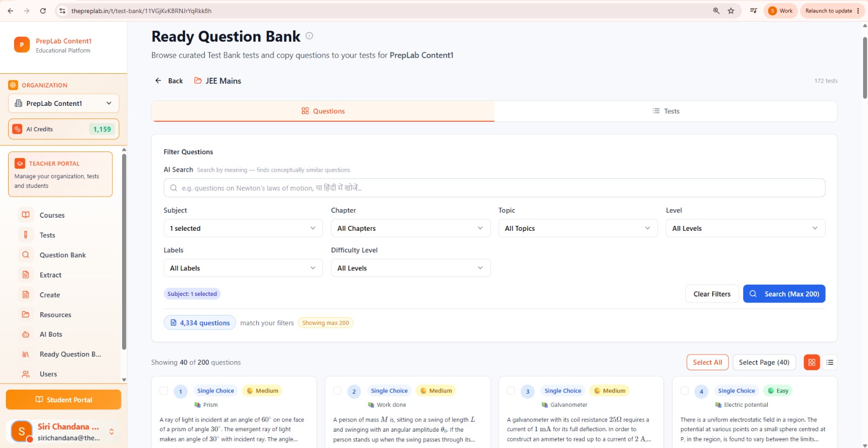Open the Labels dropdown

243,268
